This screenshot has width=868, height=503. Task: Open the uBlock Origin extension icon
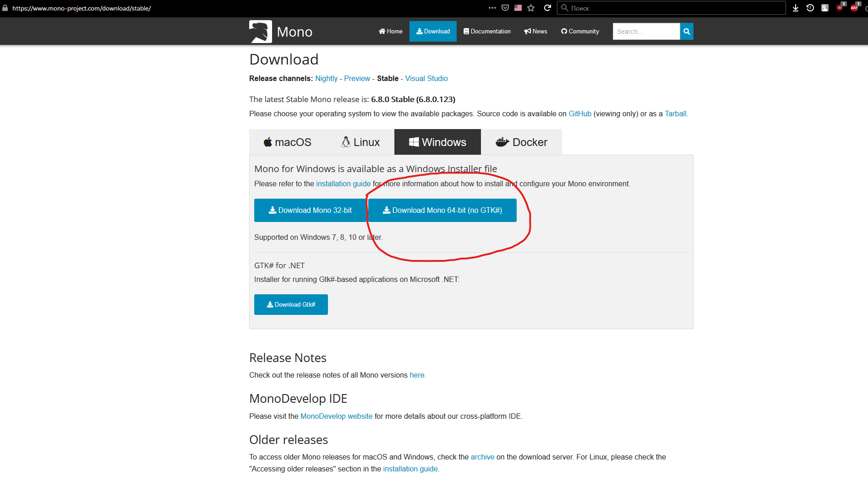(840, 7)
